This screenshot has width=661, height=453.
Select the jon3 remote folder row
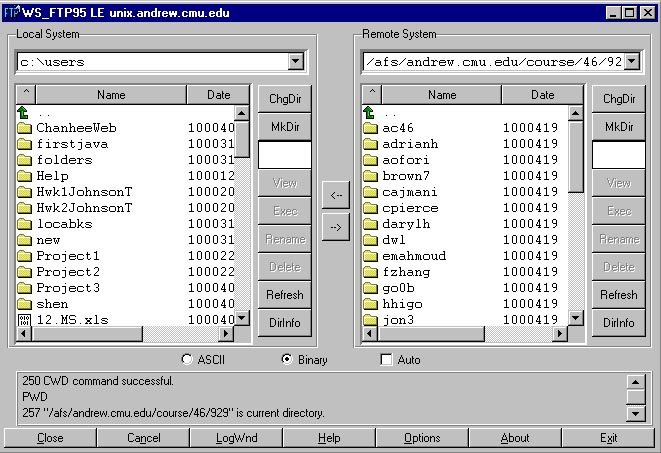pyautogui.click(x=465, y=320)
